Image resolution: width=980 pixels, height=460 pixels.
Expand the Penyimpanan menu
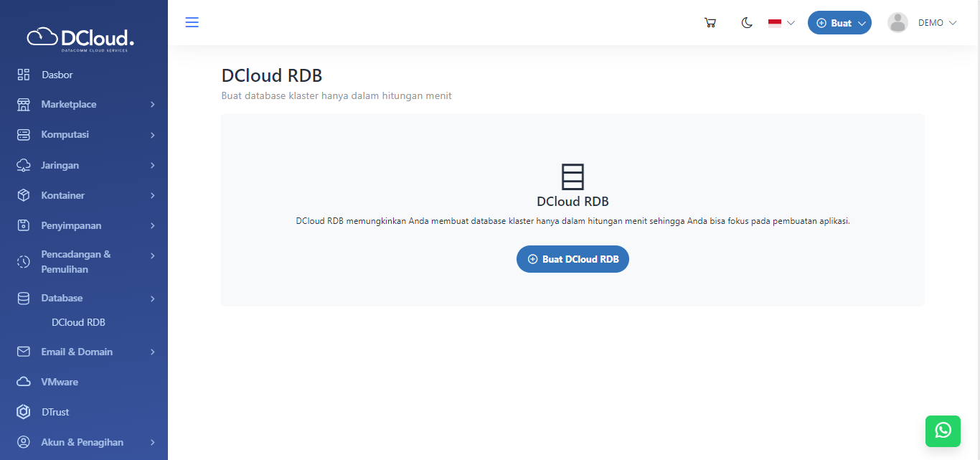click(x=72, y=225)
